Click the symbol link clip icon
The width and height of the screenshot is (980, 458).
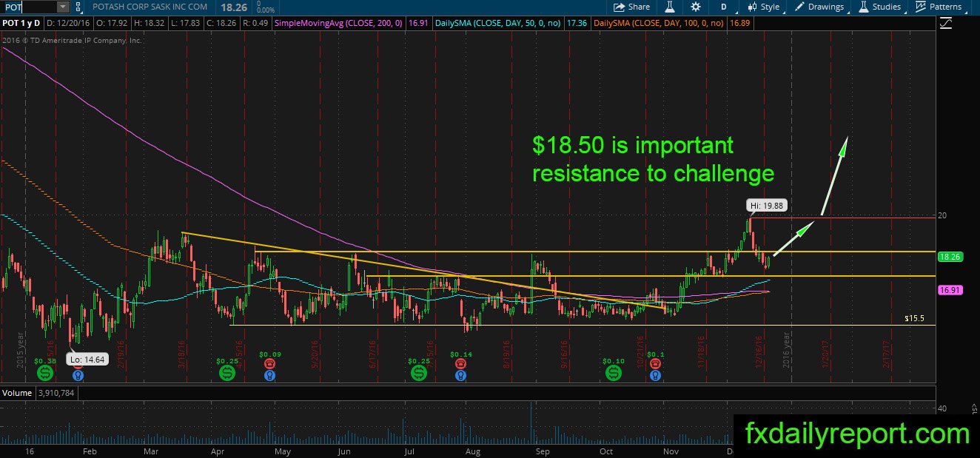click(78, 7)
